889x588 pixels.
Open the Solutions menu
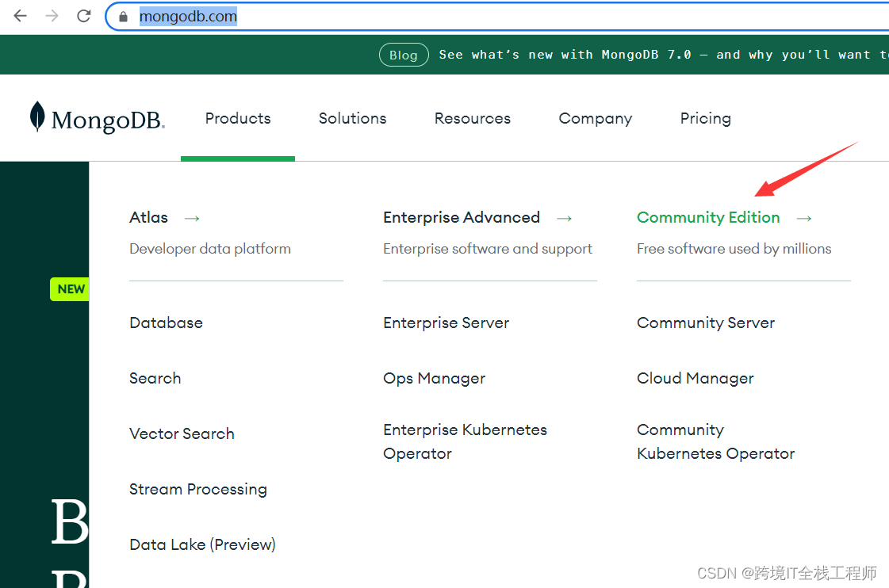coord(353,118)
